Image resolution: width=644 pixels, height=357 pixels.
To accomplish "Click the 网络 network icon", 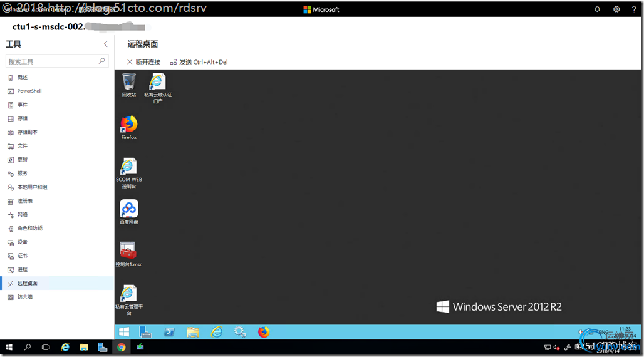I will (x=11, y=215).
